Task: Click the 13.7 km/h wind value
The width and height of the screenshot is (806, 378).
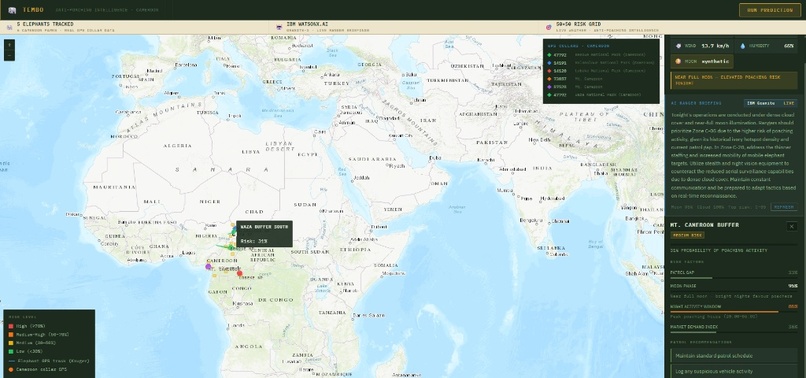Action: [x=715, y=46]
